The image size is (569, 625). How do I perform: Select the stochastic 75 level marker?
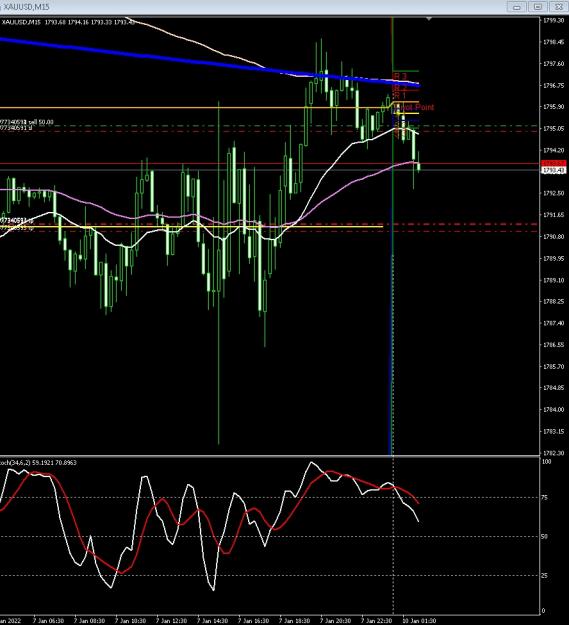[546, 497]
